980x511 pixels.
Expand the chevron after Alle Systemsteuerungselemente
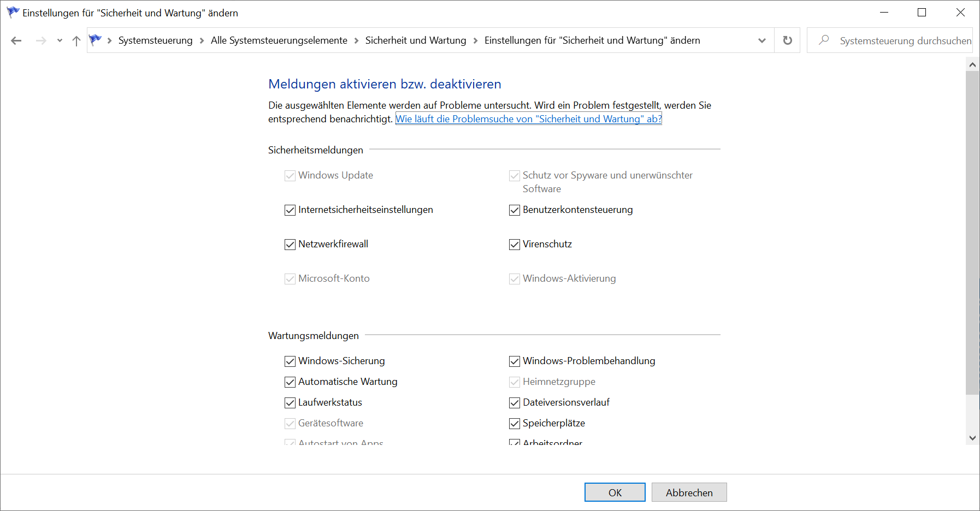point(356,40)
